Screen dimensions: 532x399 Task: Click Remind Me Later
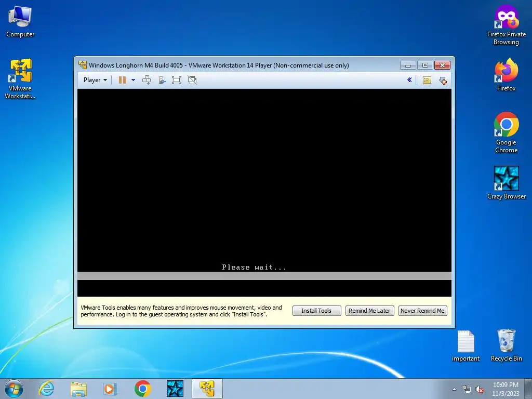(x=369, y=311)
